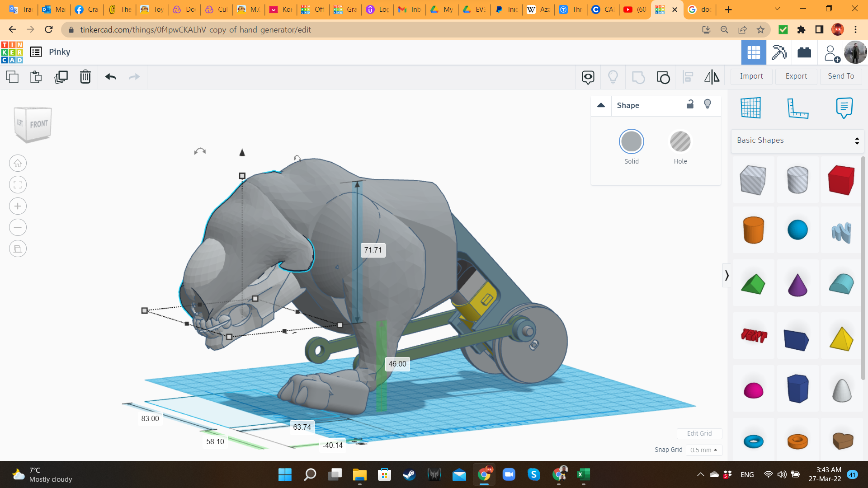Image resolution: width=868 pixels, height=488 pixels.
Task: Choose the Solid color swatch
Action: (631, 142)
